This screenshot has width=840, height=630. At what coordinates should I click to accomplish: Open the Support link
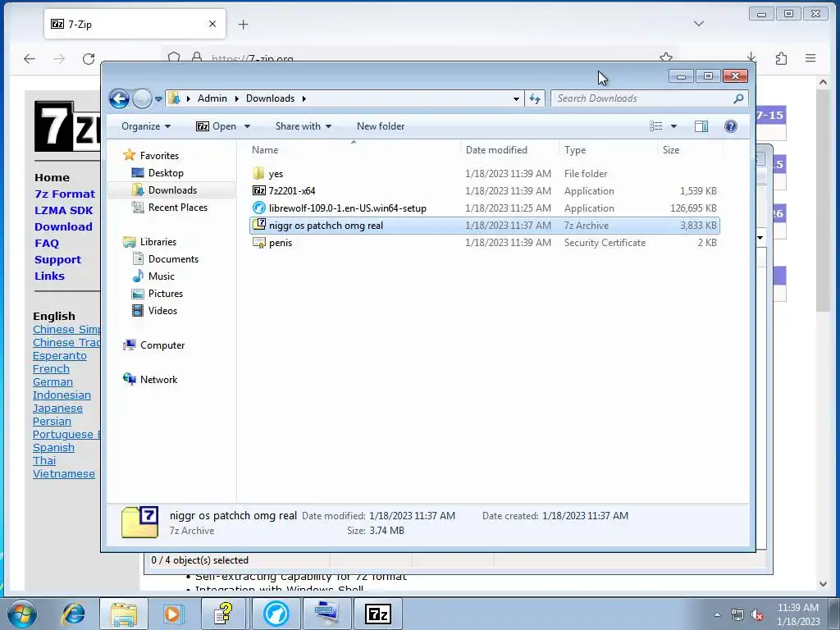58,260
